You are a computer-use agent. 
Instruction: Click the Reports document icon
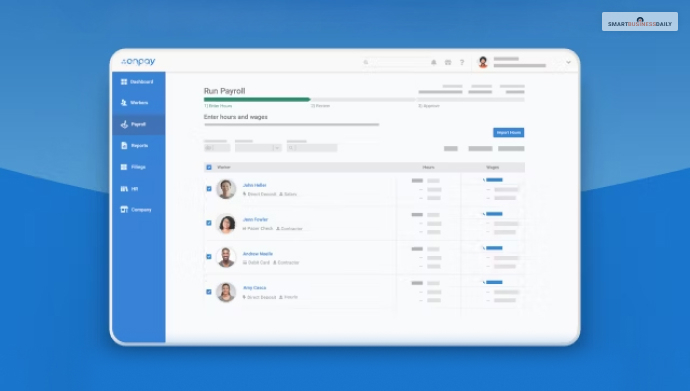click(x=124, y=146)
